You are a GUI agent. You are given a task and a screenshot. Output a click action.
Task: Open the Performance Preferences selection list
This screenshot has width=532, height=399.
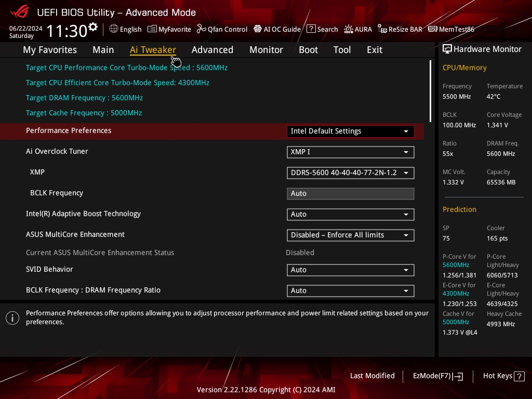350,131
